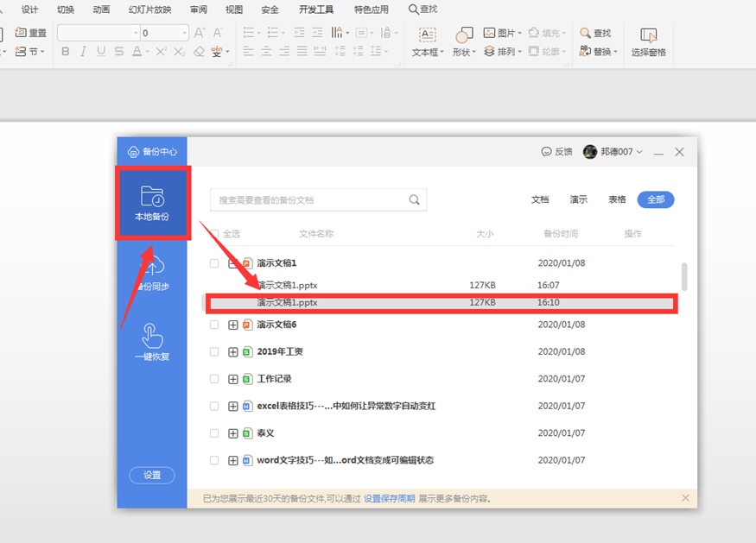
Task: Switch to the 动画 tab
Action: click(x=101, y=9)
